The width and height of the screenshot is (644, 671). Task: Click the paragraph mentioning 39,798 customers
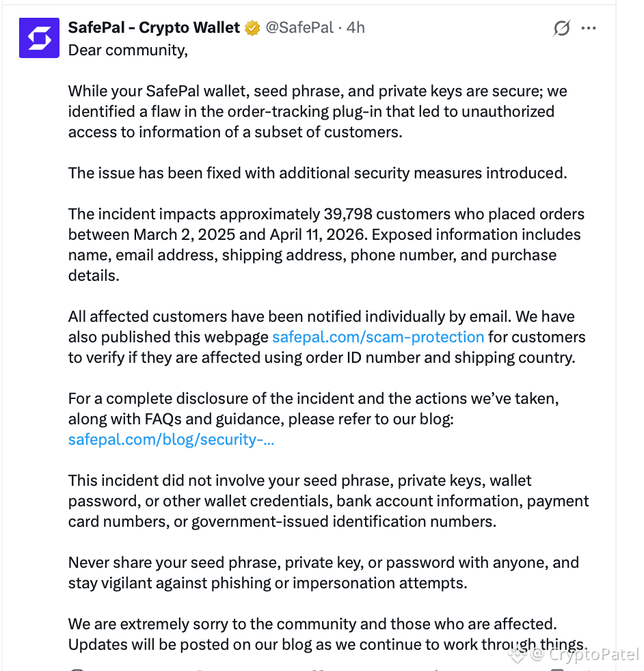326,245
